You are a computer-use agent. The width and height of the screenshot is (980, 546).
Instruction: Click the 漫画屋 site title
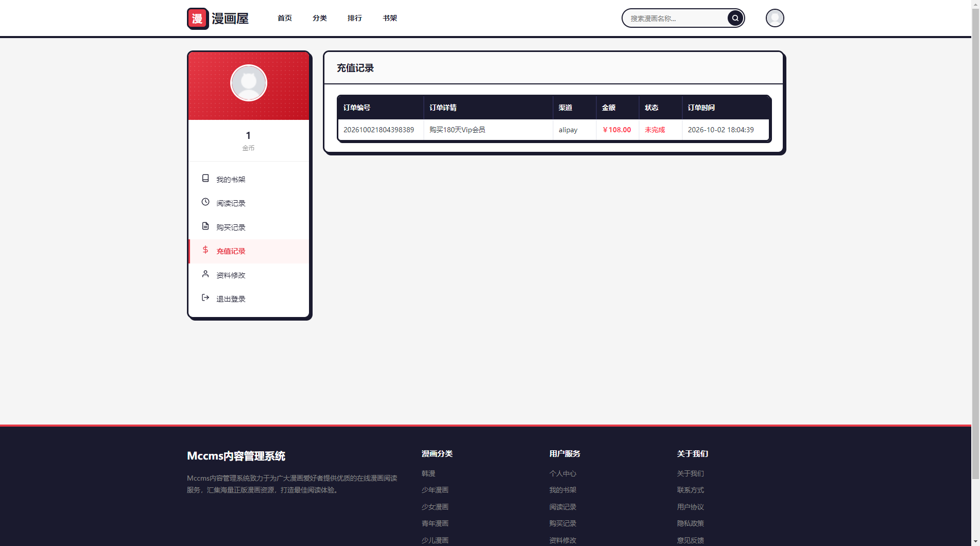click(230, 19)
